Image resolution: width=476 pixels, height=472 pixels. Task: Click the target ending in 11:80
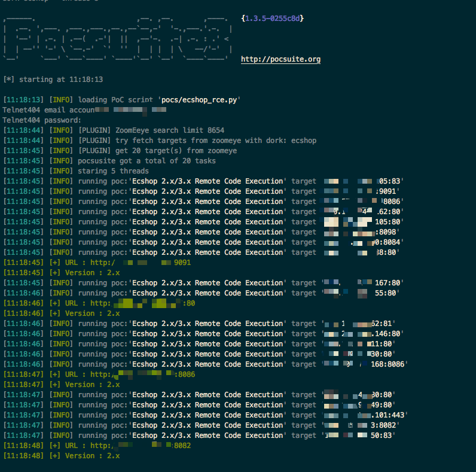tap(359, 344)
